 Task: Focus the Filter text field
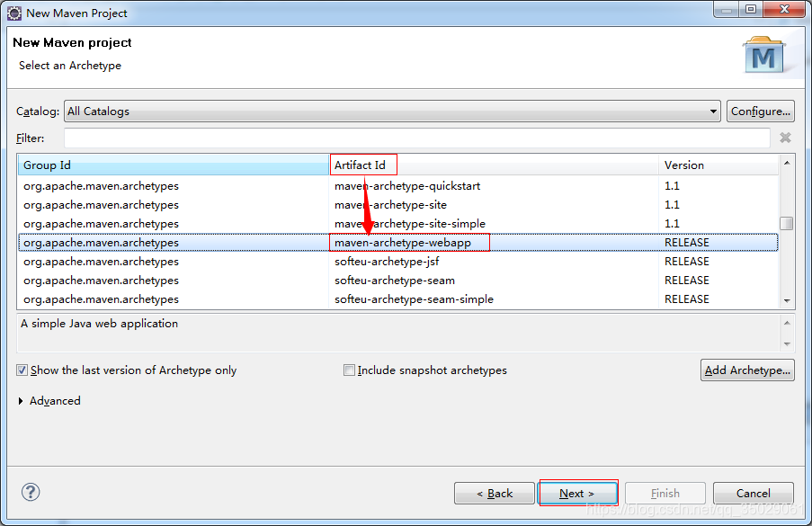417,138
